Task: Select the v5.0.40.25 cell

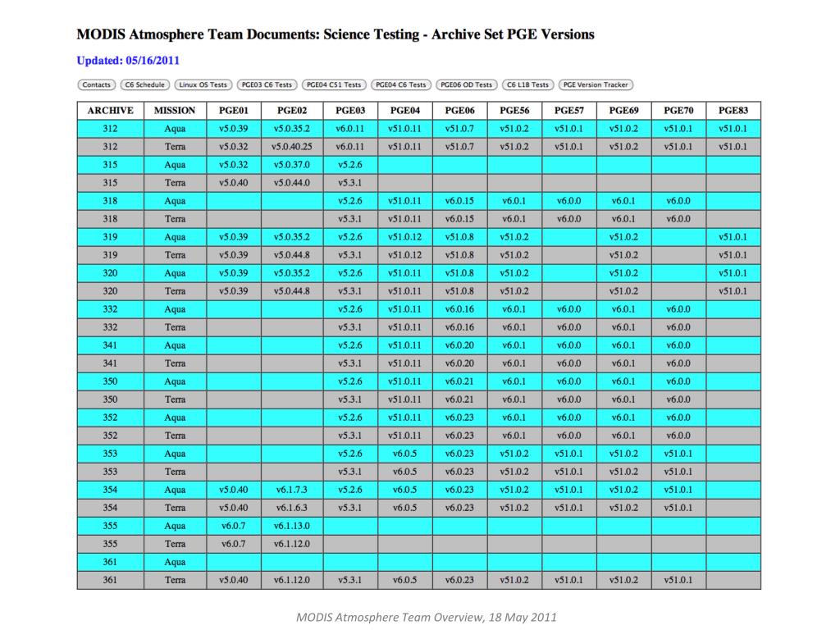Action: coord(292,147)
